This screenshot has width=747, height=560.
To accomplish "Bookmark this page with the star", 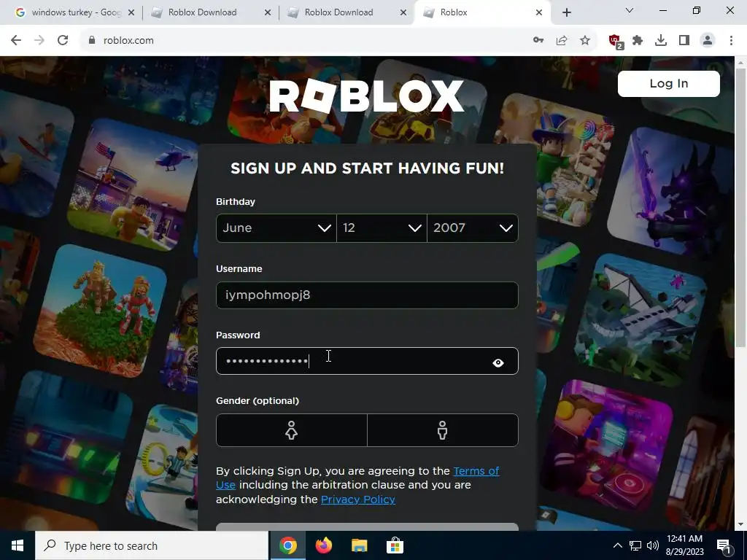I will click(x=585, y=41).
